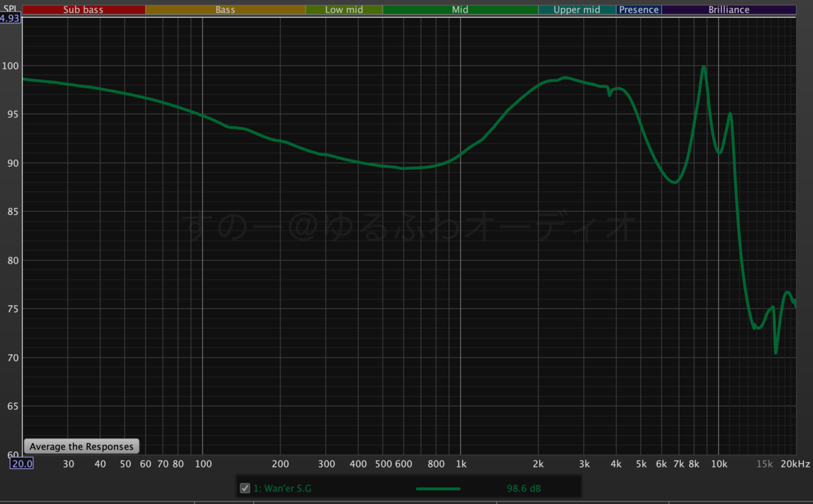
Task: Click the 500 frequency axis label
Action: pos(383,464)
